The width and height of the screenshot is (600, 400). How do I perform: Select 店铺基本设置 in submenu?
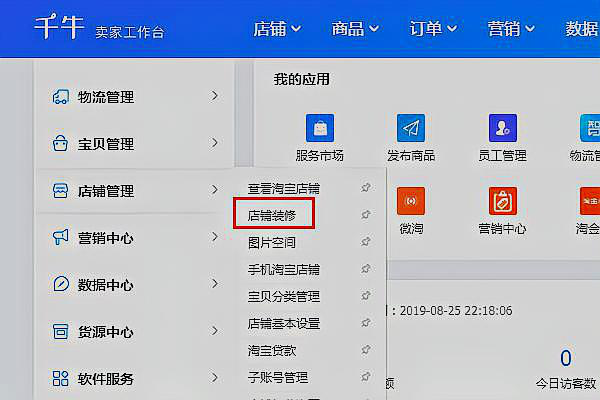(284, 323)
